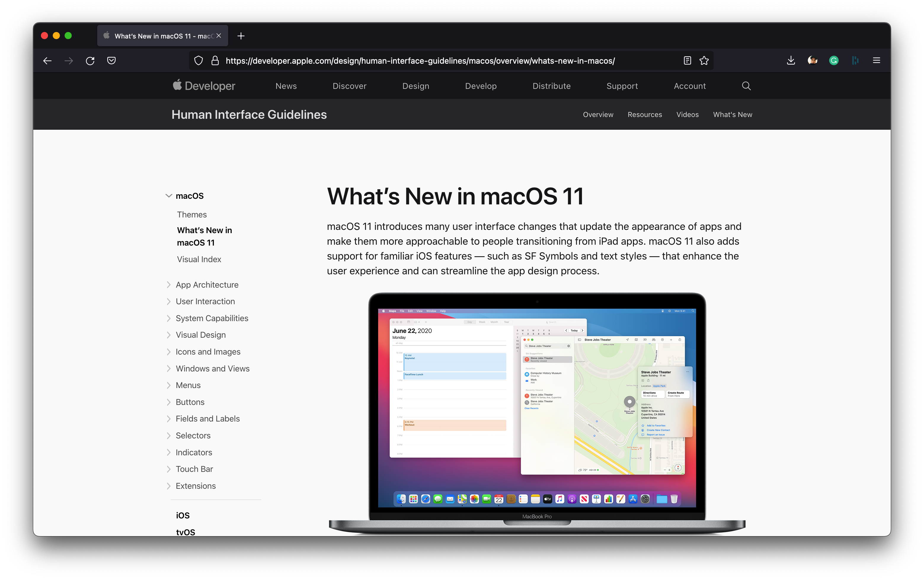
Task: Reload the current page
Action: (x=90, y=61)
